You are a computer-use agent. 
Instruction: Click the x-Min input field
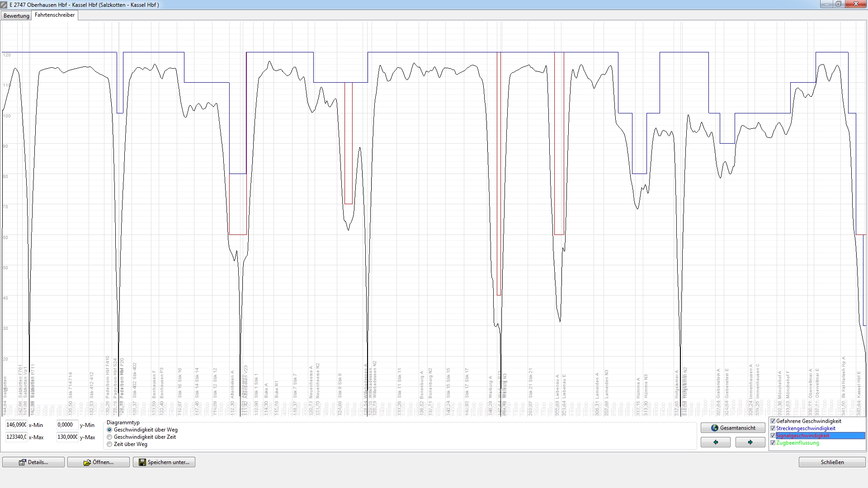click(16, 425)
